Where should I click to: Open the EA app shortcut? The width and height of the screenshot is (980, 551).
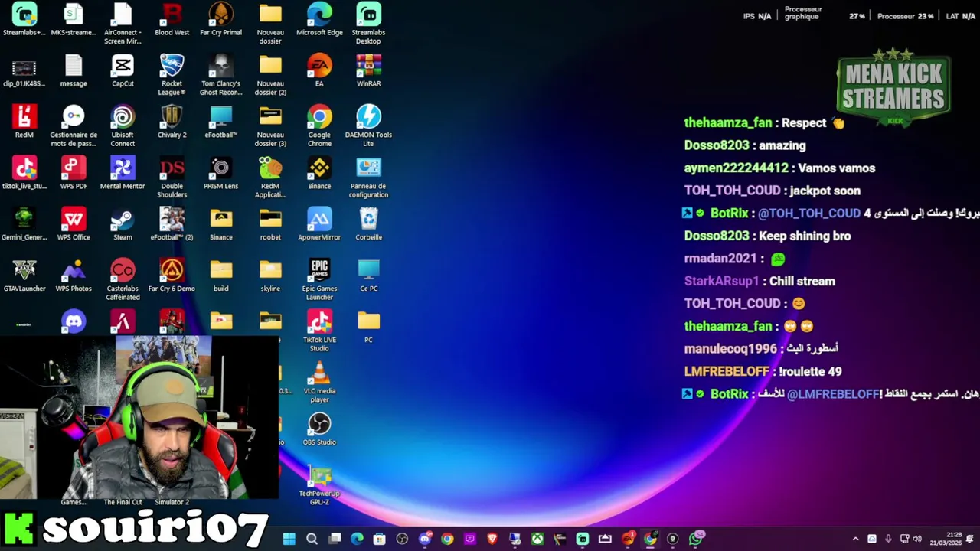[x=319, y=71]
